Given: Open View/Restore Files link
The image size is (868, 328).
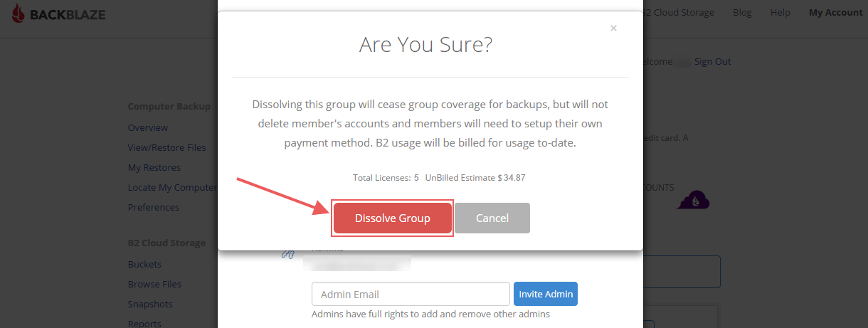Looking at the screenshot, I should click(x=167, y=148).
